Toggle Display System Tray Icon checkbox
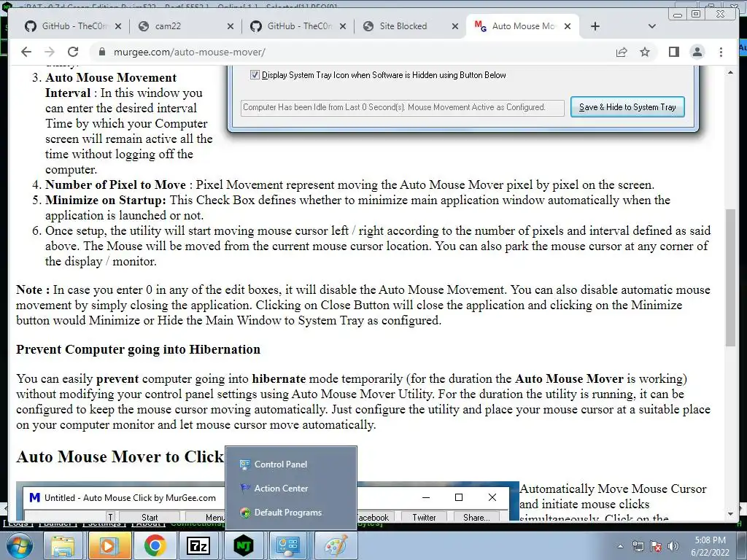Image resolution: width=747 pixels, height=560 pixels. 255,75
